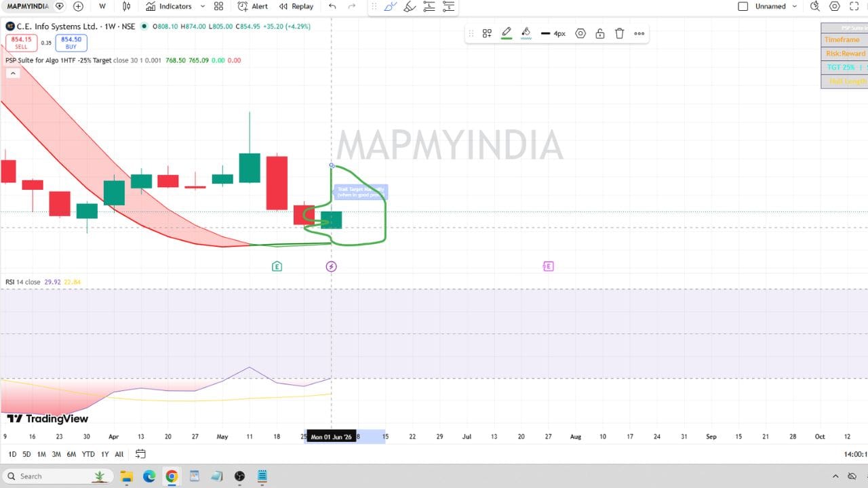Switch range to 5D

click(x=26, y=454)
